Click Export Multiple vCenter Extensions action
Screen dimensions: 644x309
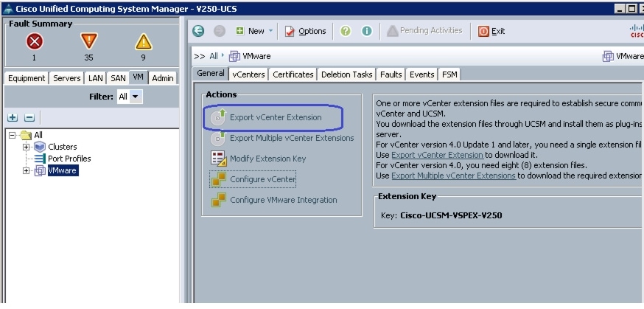click(x=282, y=138)
